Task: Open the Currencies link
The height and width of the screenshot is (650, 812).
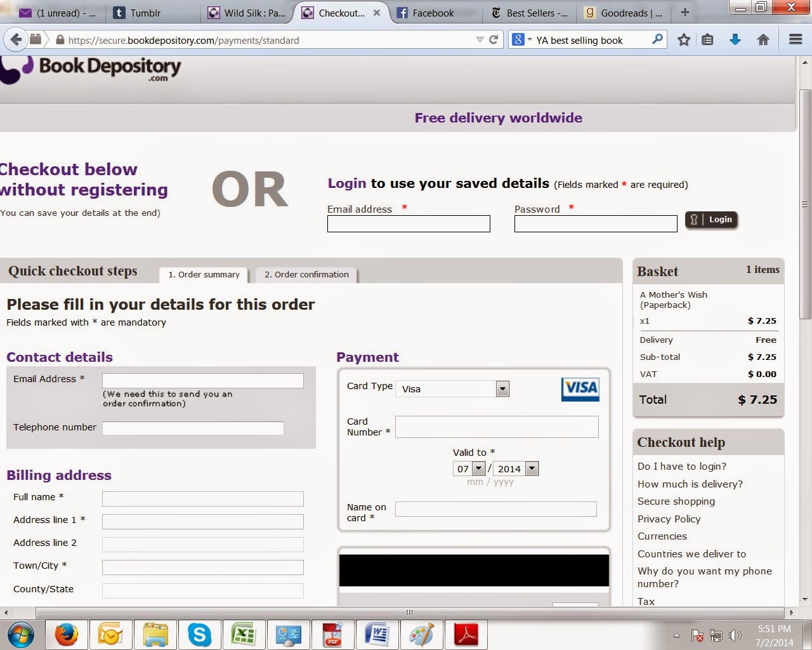Action: coord(662,536)
